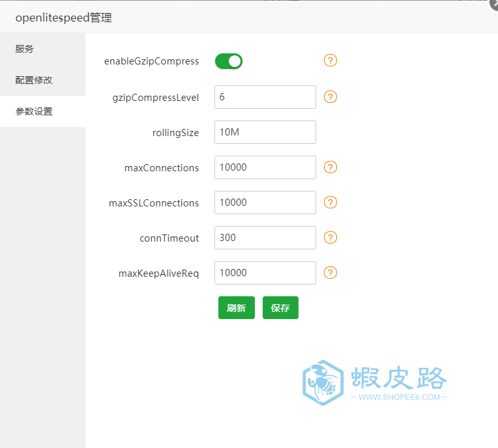Click the 保存 save button

pos(280,308)
